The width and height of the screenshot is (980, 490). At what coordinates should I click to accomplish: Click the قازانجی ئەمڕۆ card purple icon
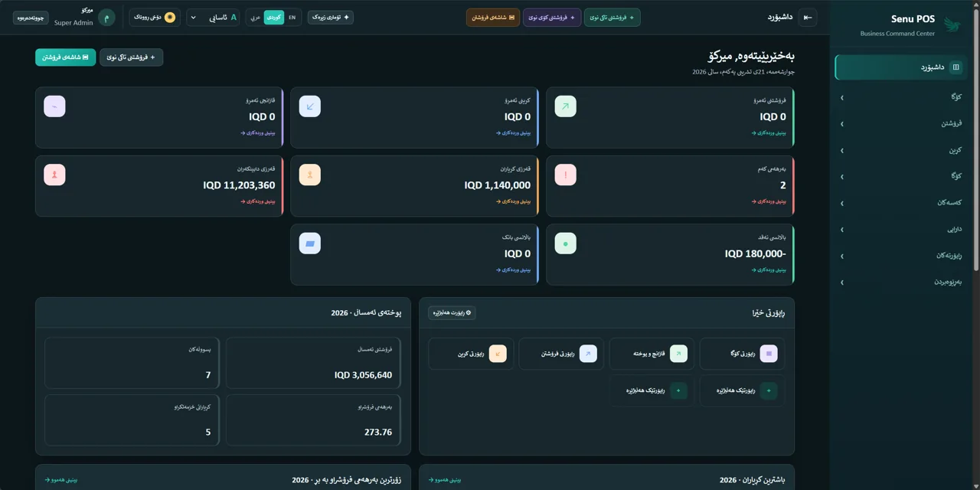tap(54, 106)
